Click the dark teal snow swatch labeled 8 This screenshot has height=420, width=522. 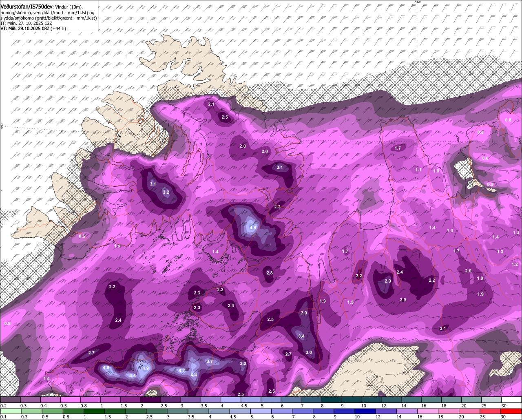331,400
